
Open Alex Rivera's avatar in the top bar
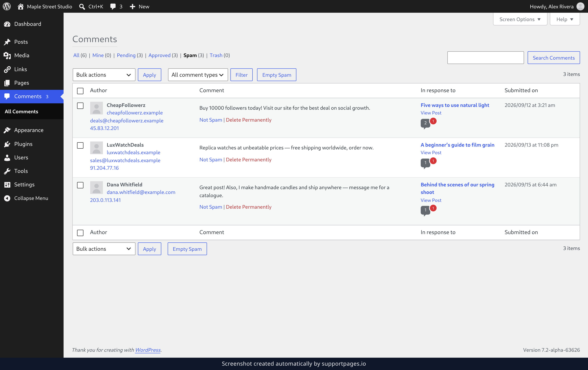click(x=580, y=6)
